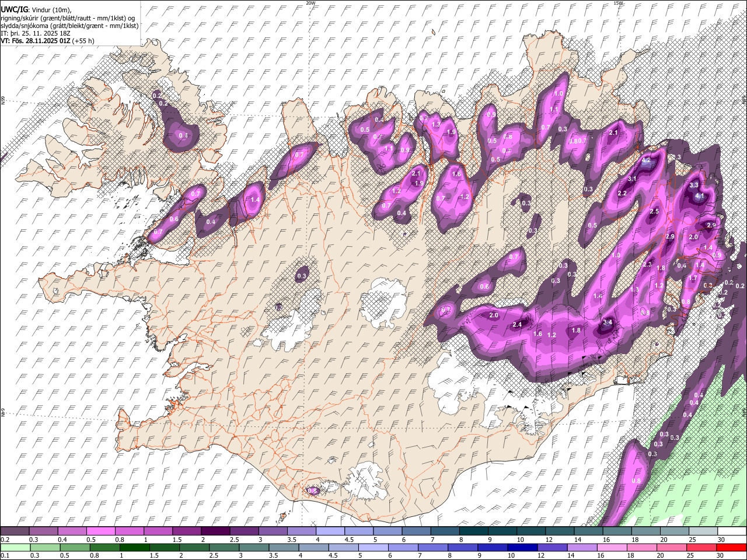Select lavender swatch above 4 in top legend

(330, 531)
